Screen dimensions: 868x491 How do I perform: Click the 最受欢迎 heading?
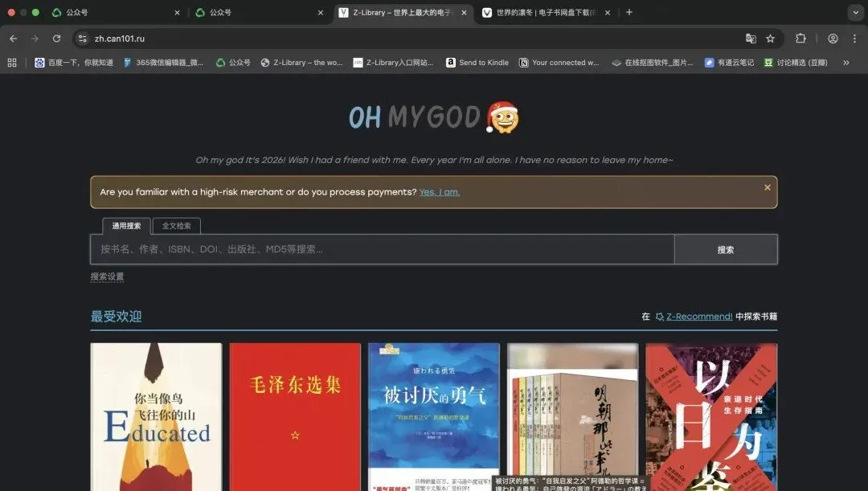117,317
